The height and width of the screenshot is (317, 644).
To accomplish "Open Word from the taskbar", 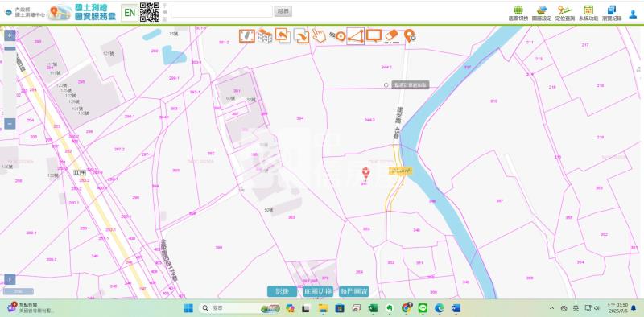I will click(456, 308).
